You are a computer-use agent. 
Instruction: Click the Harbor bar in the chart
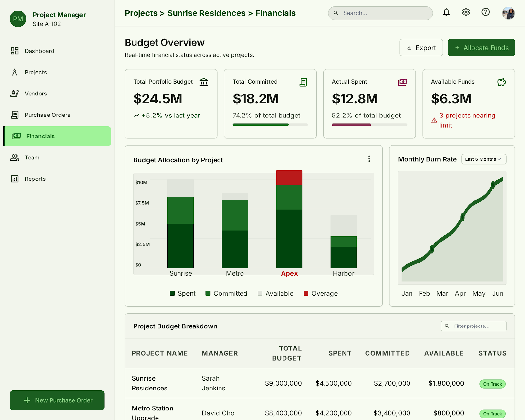click(x=344, y=241)
